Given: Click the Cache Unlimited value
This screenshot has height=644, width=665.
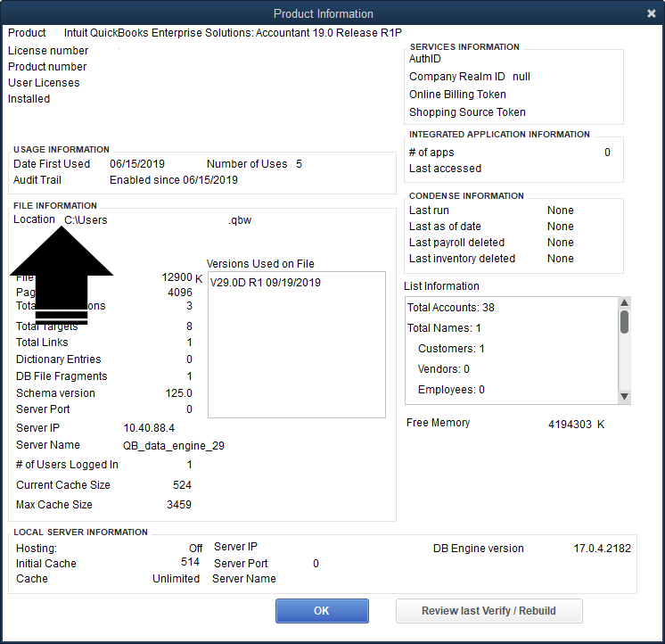Looking at the screenshot, I should click(176, 579).
